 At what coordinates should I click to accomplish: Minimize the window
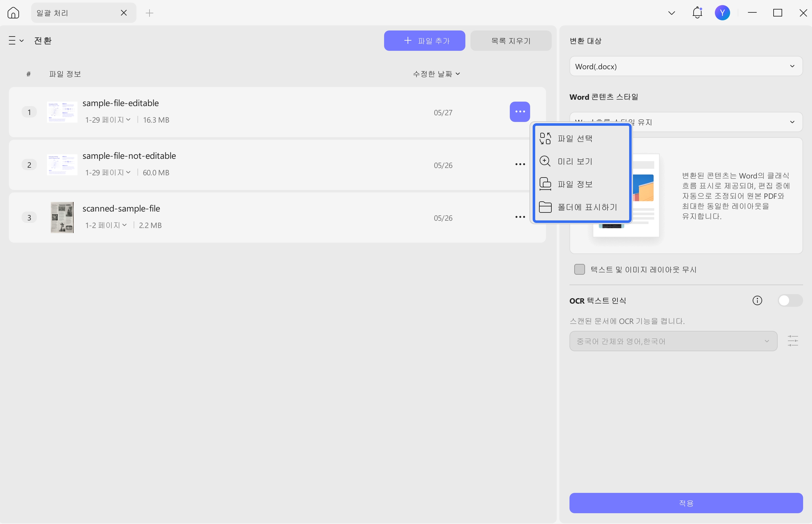click(x=752, y=13)
